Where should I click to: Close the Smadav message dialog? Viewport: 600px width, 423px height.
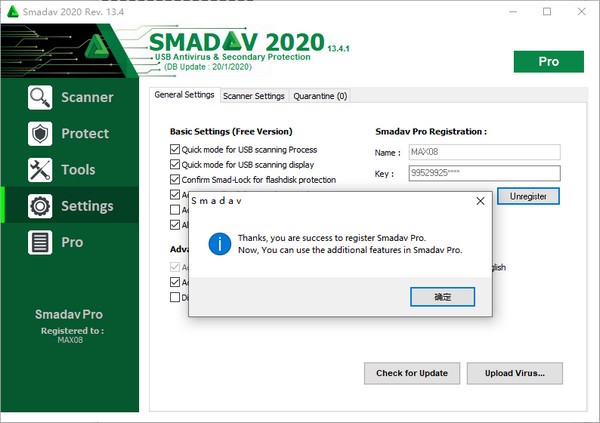[x=480, y=201]
